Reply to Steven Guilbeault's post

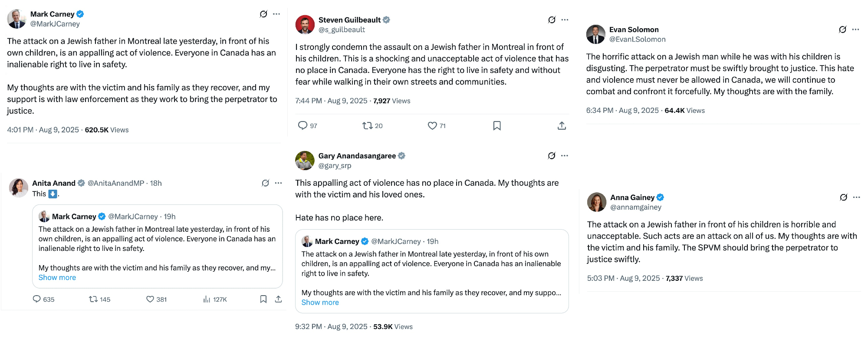coord(302,125)
